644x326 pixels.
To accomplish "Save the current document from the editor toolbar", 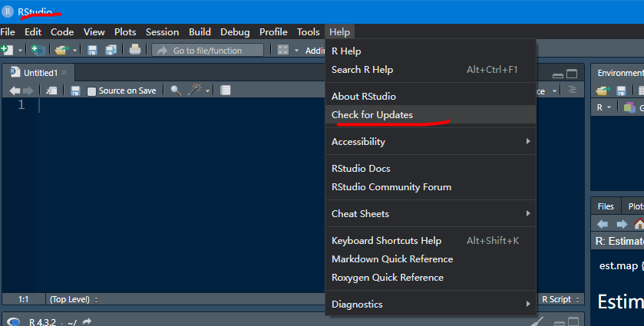I will tap(75, 91).
